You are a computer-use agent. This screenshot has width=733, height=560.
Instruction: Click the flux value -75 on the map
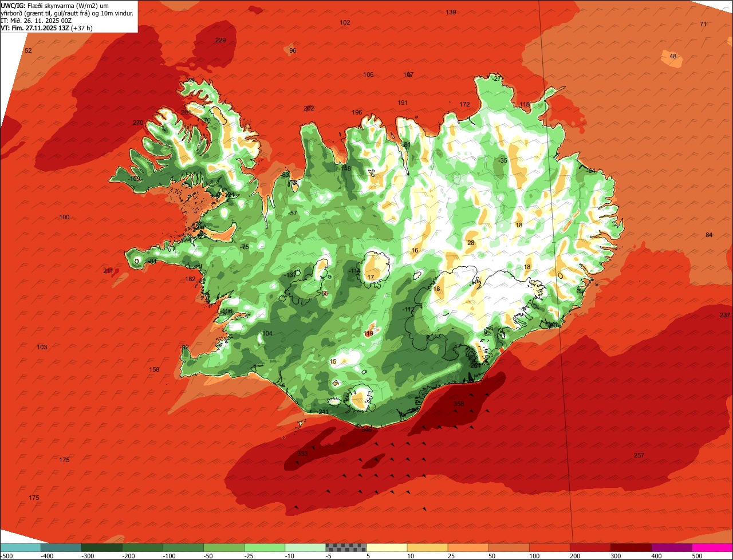click(245, 247)
